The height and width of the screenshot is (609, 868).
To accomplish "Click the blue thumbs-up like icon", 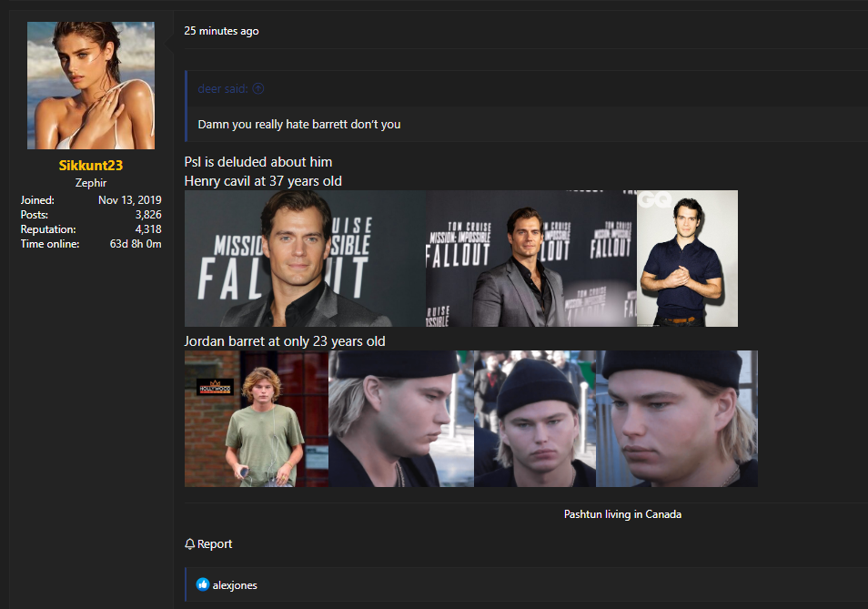I will pos(203,585).
